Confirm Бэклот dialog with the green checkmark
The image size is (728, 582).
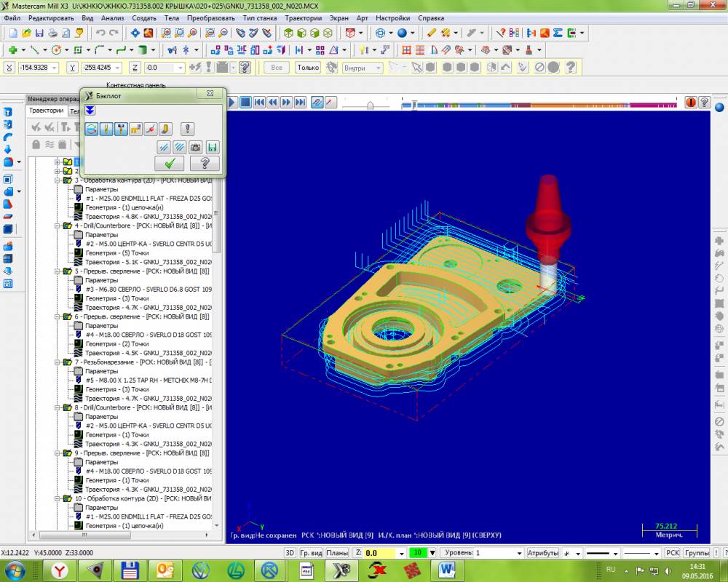[x=170, y=164]
